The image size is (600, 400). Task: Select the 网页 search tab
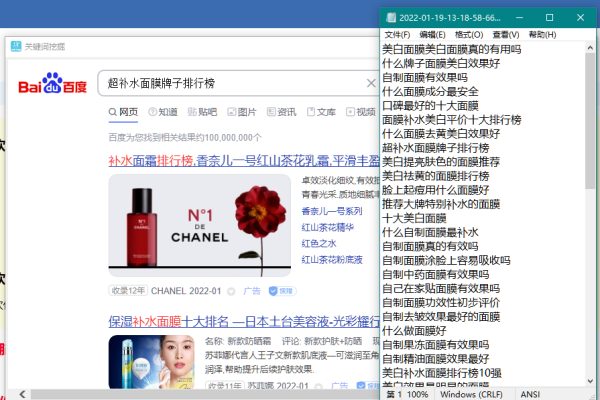click(x=123, y=112)
